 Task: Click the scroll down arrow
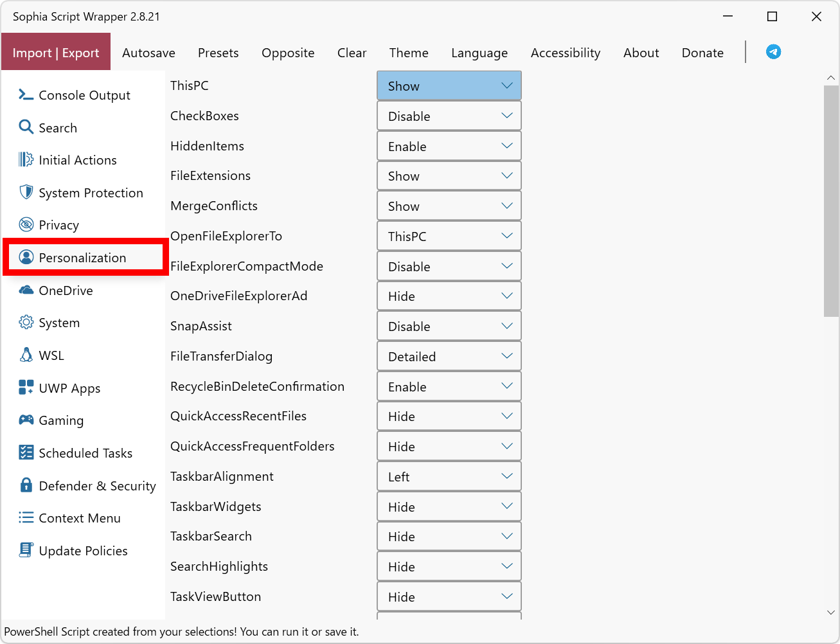(830, 613)
